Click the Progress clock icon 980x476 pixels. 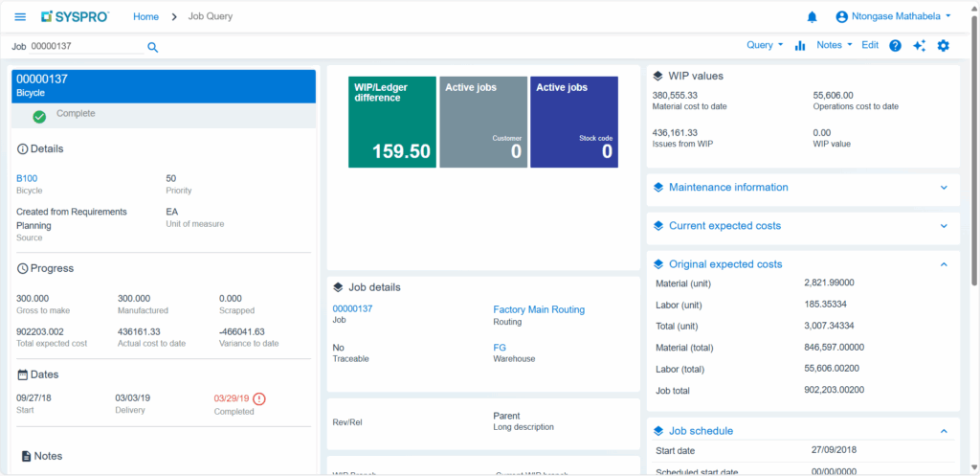pos(23,268)
